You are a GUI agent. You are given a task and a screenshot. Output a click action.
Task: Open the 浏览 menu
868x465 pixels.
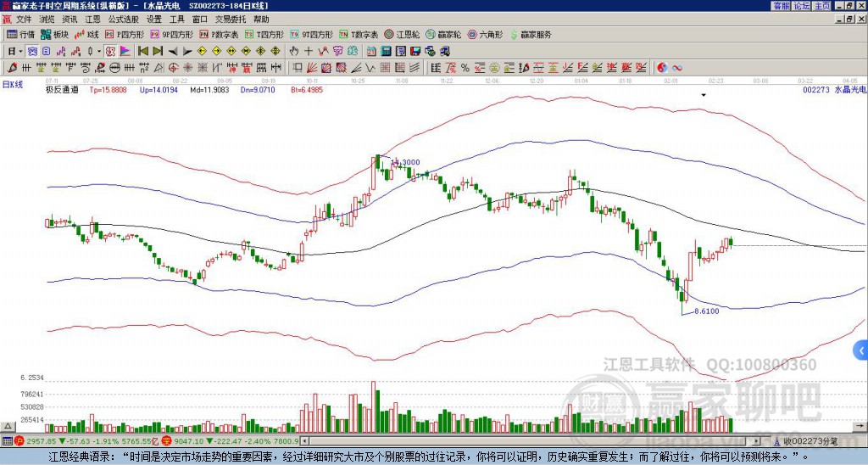(x=47, y=20)
